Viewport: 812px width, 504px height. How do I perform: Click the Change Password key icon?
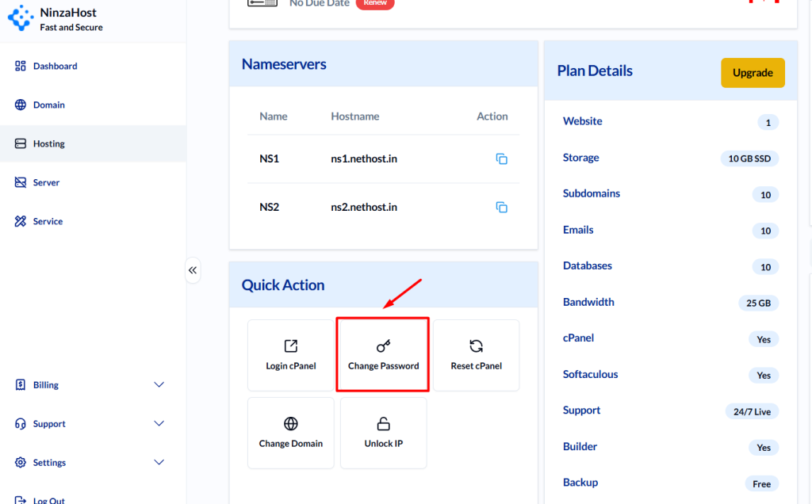383,346
